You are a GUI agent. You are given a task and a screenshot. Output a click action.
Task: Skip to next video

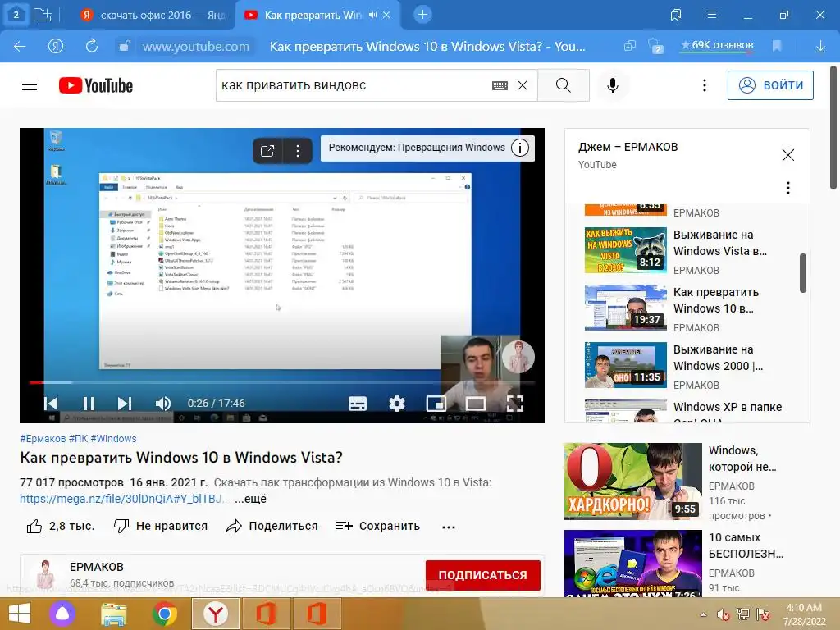[x=125, y=404]
